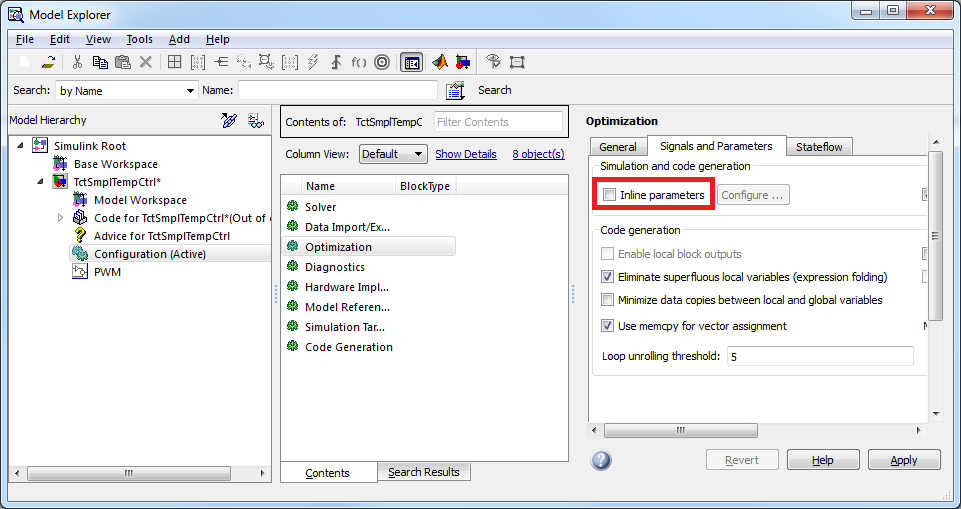Image resolution: width=961 pixels, height=509 pixels.
Task: Open the Help menu
Action: [218, 39]
